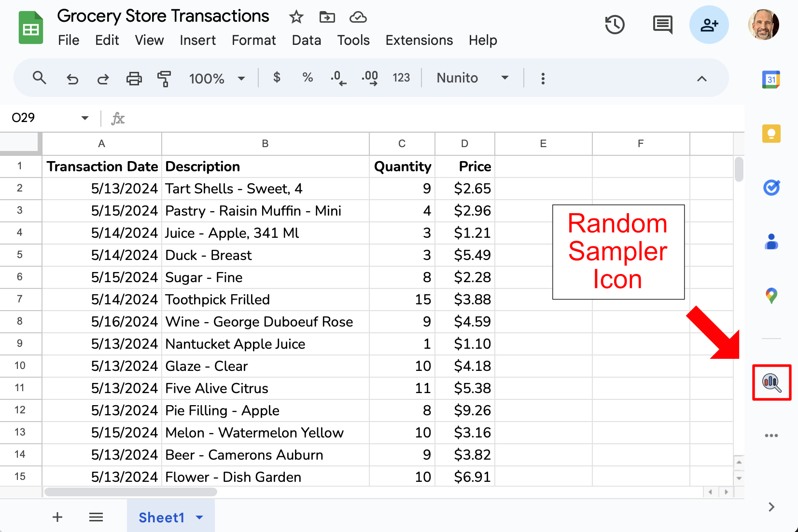Open version history
This screenshot has width=798, height=532.
coord(615,25)
